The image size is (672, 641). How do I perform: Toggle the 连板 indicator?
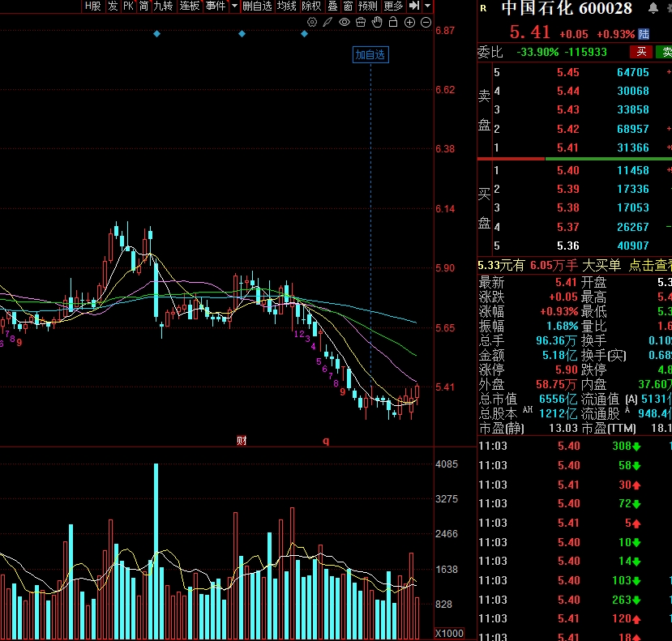pyautogui.click(x=190, y=6)
